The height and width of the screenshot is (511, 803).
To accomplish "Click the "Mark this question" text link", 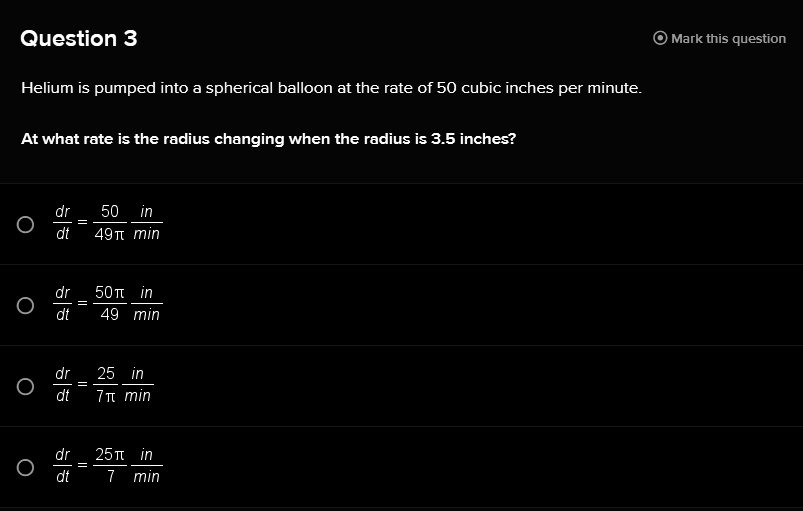I will pyautogui.click(x=728, y=39).
